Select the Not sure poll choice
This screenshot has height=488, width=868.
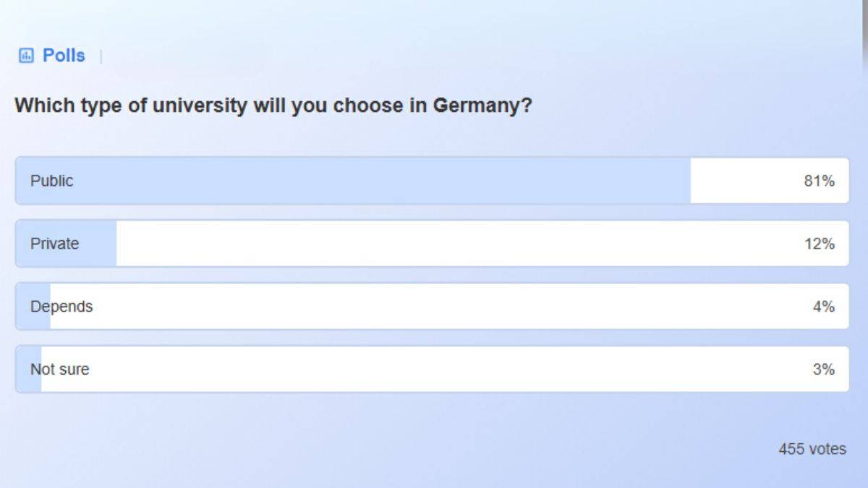pyautogui.click(x=289, y=369)
